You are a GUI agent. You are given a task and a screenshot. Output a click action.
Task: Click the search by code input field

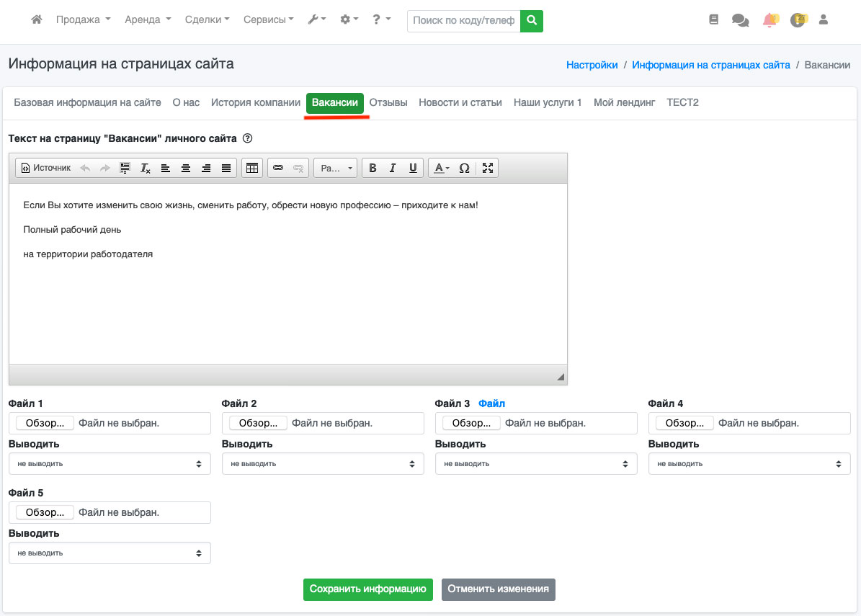(464, 21)
